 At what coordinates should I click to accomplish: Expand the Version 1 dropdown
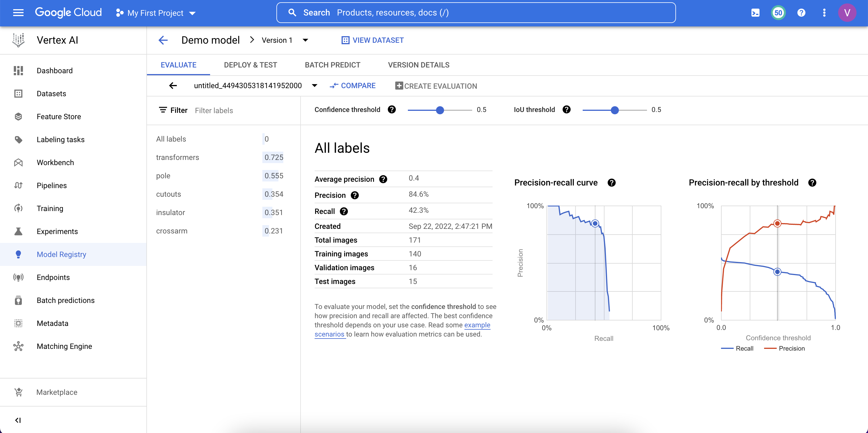(x=305, y=40)
